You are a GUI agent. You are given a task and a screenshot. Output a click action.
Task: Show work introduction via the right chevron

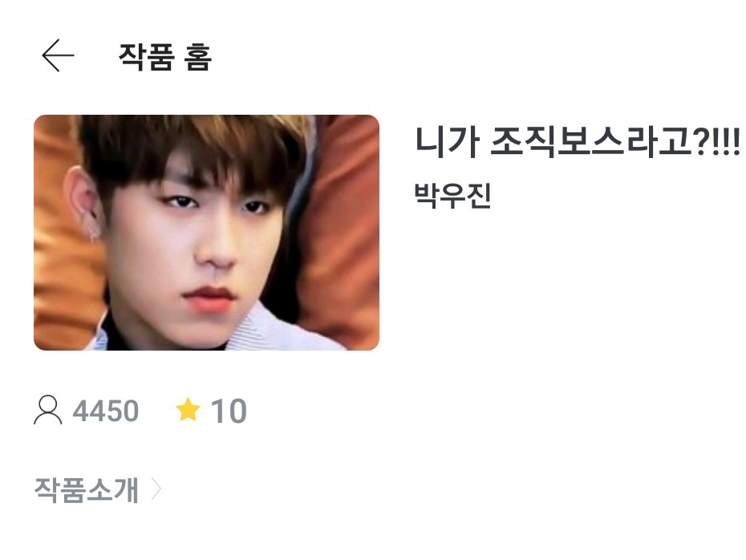pyautogui.click(x=156, y=489)
